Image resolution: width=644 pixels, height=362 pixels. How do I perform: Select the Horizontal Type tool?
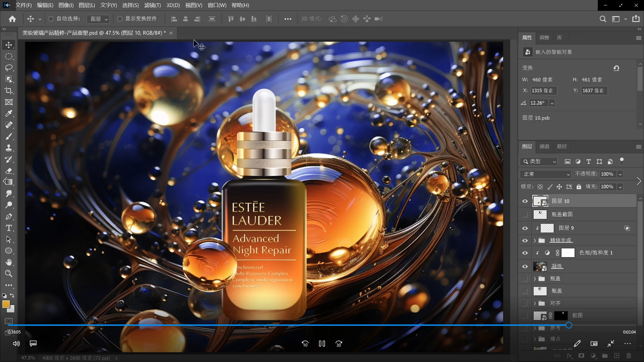pyautogui.click(x=9, y=228)
